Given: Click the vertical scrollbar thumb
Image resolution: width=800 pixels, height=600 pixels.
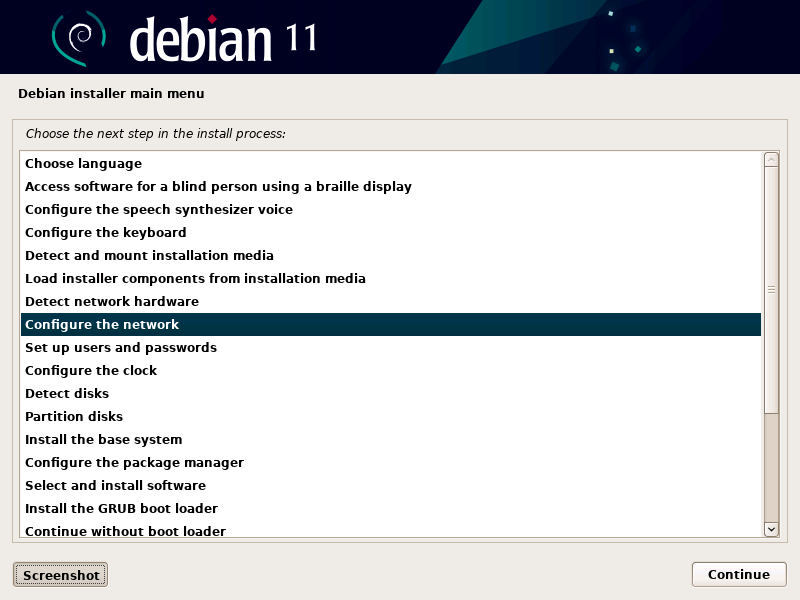Looking at the screenshot, I should pyautogui.click(x=771, y=290).
